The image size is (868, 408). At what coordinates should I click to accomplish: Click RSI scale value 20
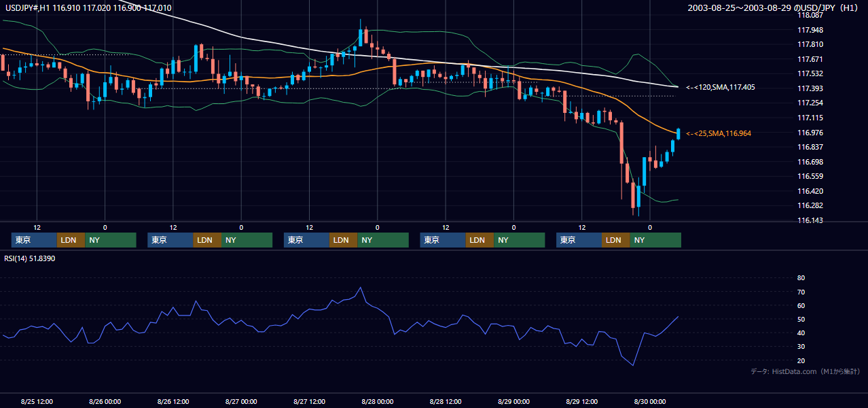tap(801, 360)
